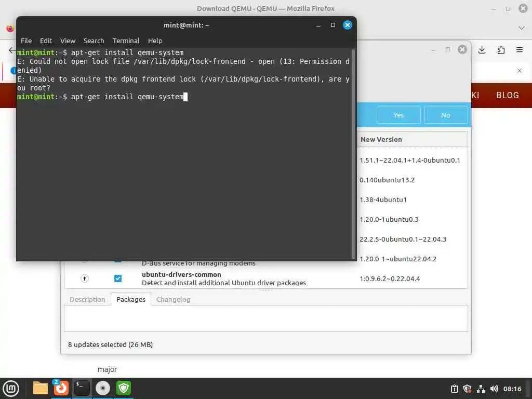Click the 'major' text on QEMU page
Viewport: 532px width, 399px height.
[x=107, y=369]
